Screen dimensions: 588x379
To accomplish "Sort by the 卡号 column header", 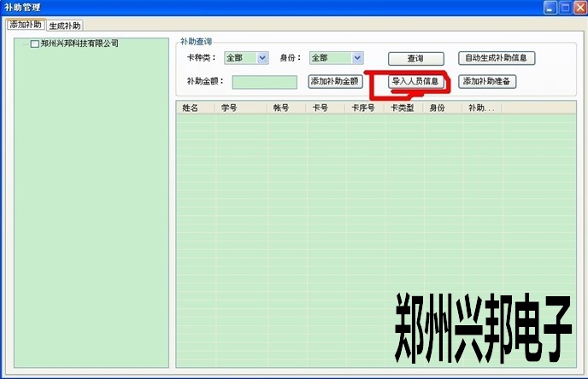I will (x=326, y=108).
